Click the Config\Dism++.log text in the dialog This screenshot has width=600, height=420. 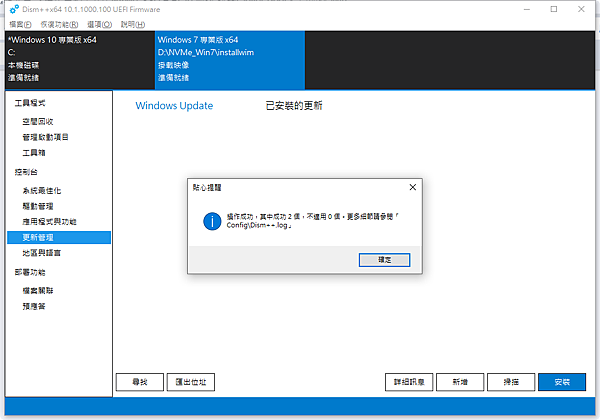point(259,225)
